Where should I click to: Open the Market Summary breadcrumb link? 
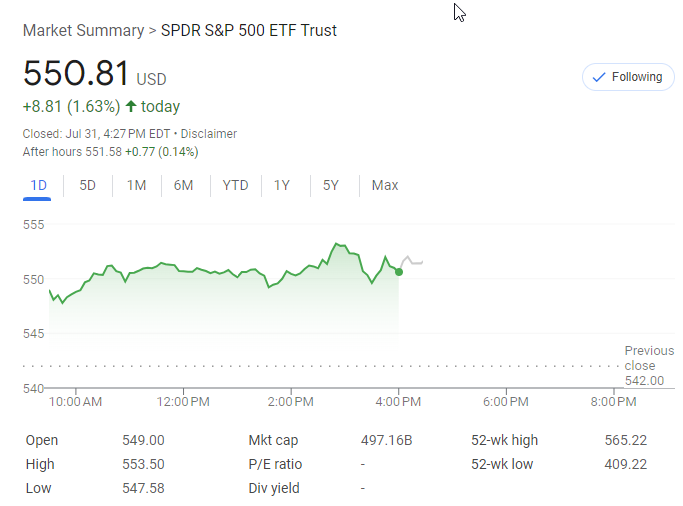(83, 31)
